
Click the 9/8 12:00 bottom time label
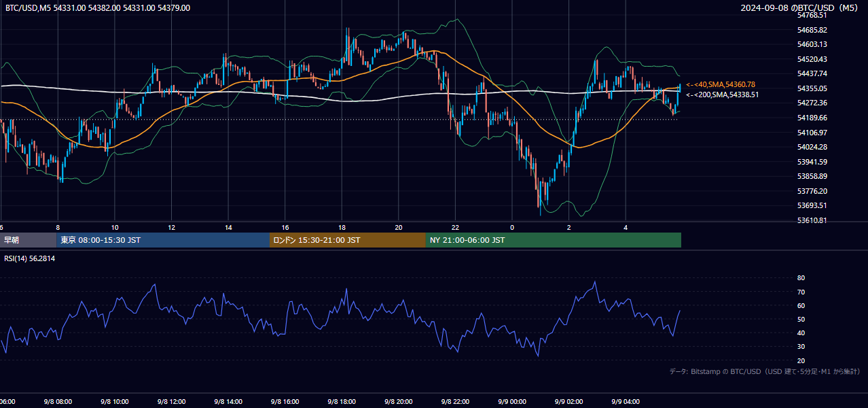pos(171,402)
